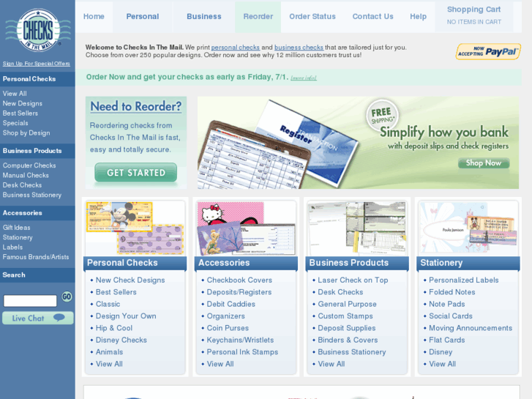Open the Order Status tab
Viewport: 532px width, 399px height.
[312, 17]
